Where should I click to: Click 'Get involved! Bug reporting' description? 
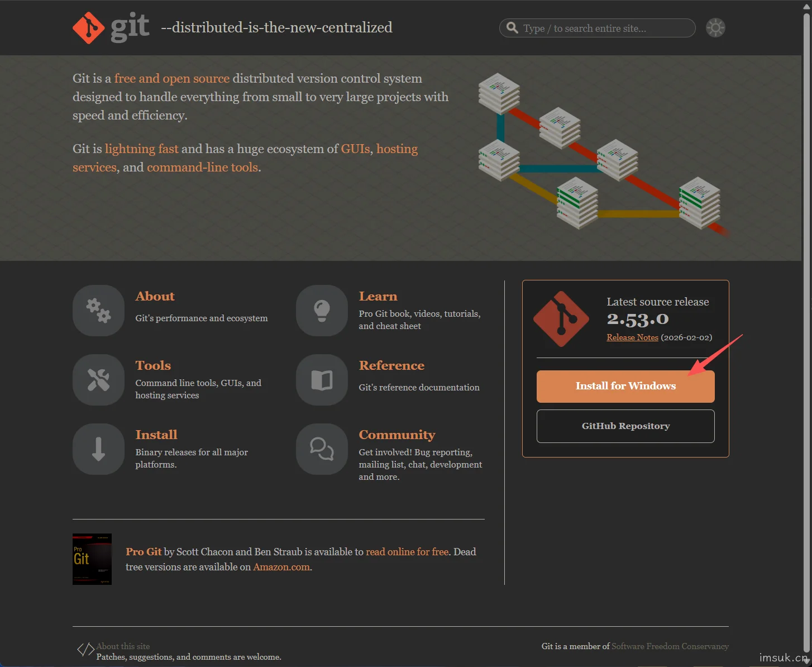[420, 464]
